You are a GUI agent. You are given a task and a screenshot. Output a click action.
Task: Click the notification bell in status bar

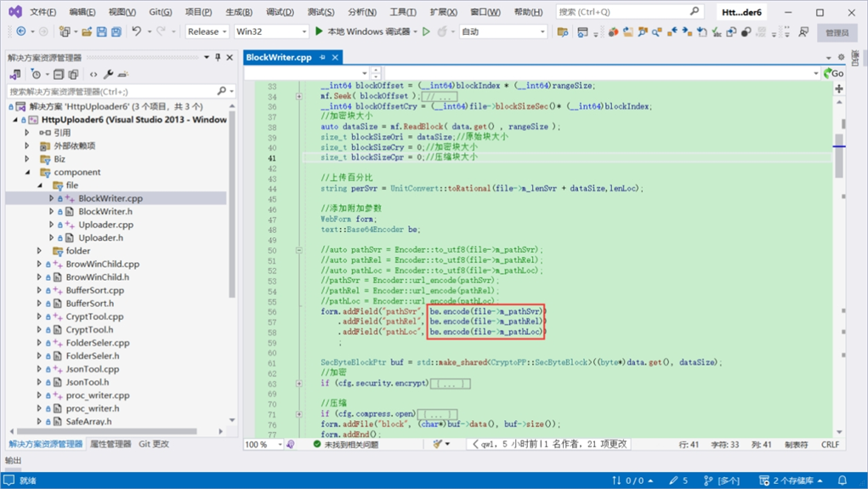click(842, 480)
